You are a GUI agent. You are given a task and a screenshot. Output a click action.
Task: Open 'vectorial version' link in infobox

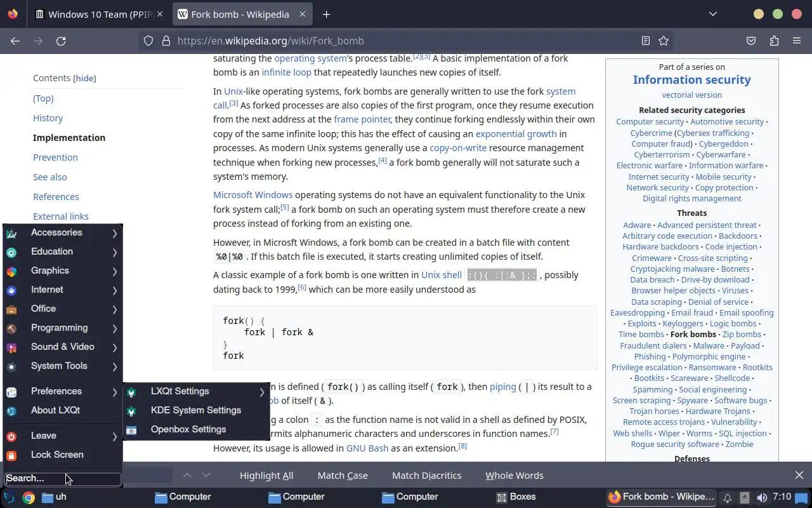[x=691, y=95]
